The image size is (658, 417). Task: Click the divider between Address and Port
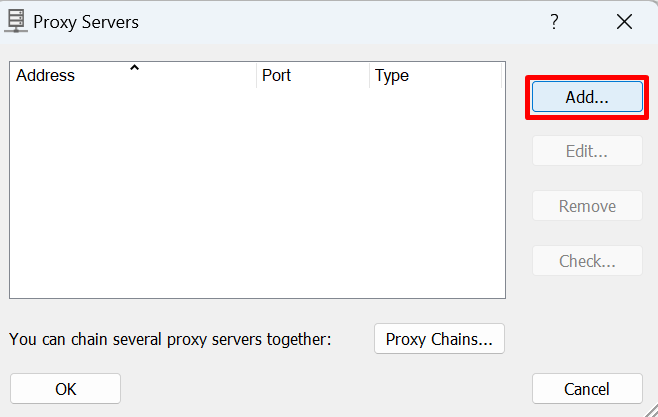(256, 76)
